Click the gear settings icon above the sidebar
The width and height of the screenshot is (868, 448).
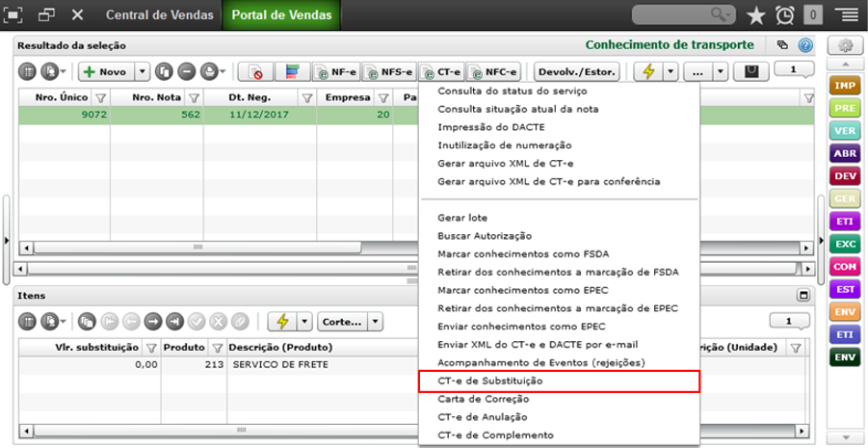click(845, 46)
